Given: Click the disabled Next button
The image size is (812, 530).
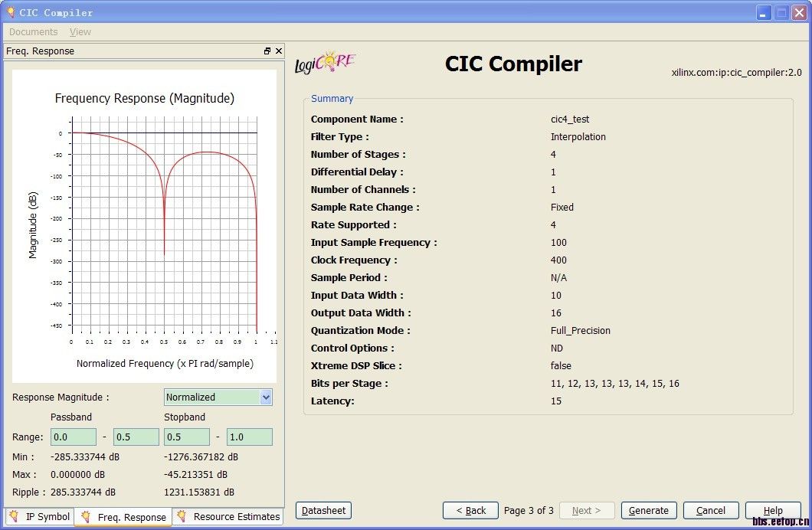Looking at the screenshot, I should [586, 510].
